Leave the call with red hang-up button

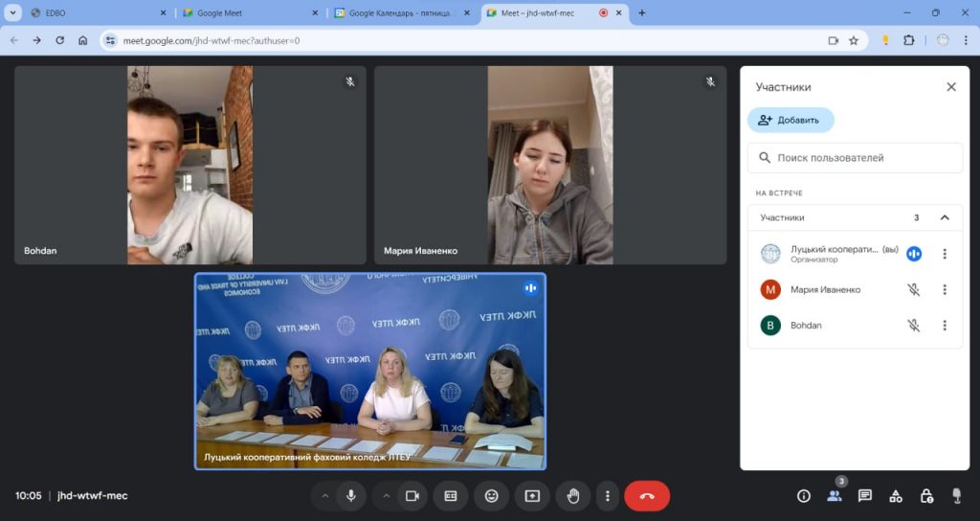point(647,496)
